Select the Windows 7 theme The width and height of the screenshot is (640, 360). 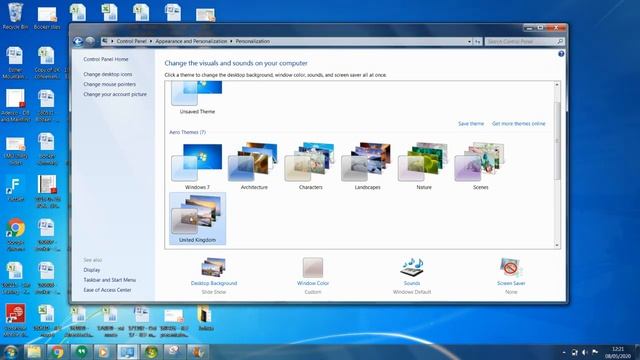[197, 166]
